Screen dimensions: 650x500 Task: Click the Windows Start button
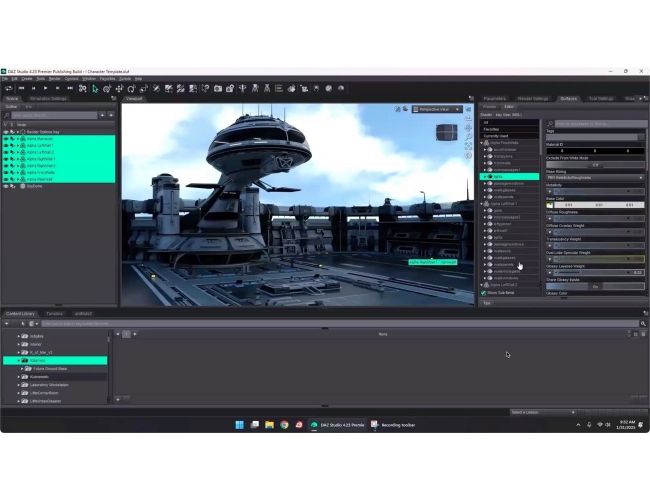coord(239,424)
